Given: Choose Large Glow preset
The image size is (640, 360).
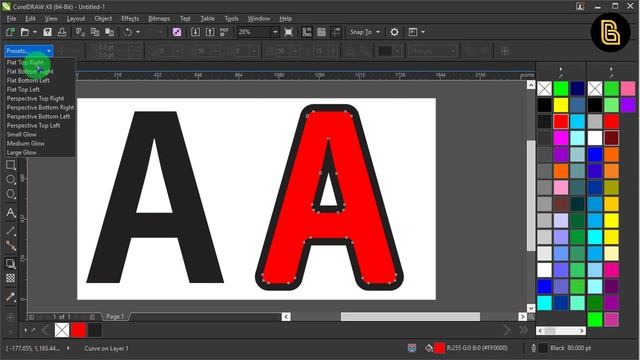Looking at the screenshot, I should 22,152.
